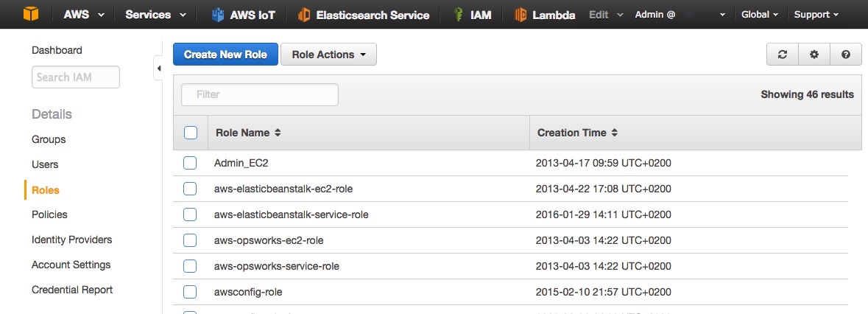868x314 pixels.
Task: Open awsconfig-role
Action: tap(248, 292)
